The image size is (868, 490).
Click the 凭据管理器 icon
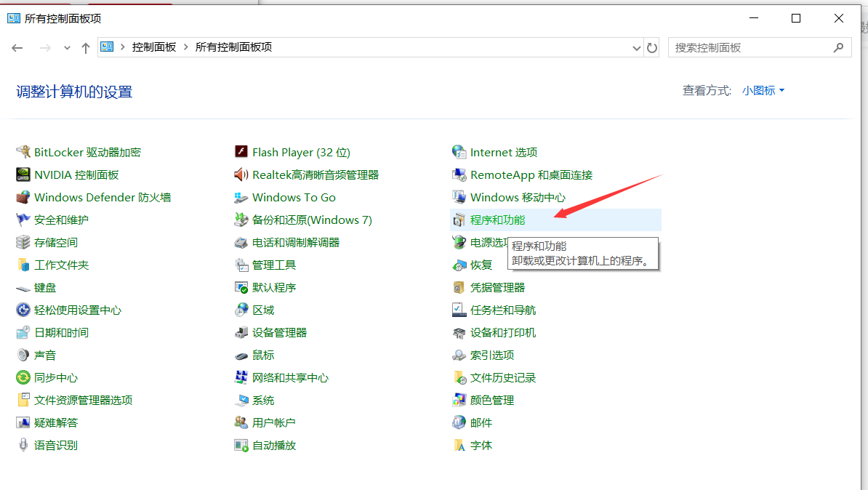pyautogui.click(x=459, y=288)
